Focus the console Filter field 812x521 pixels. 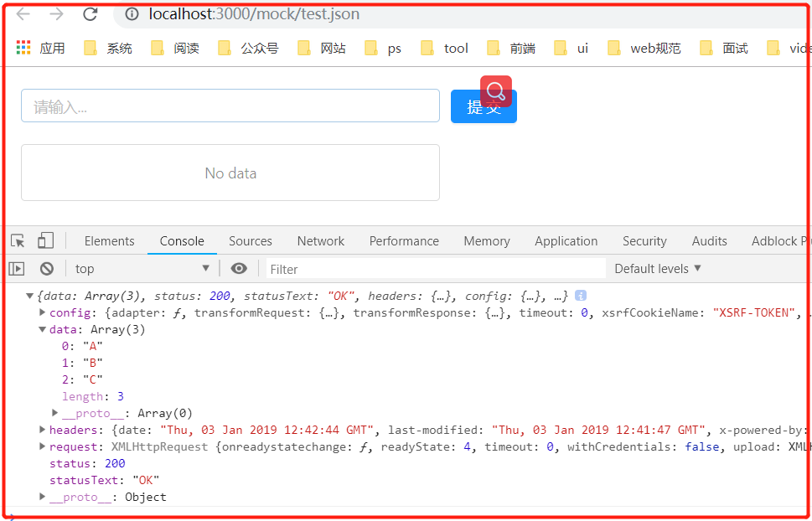pyautogui.click(x=436, y=269)
